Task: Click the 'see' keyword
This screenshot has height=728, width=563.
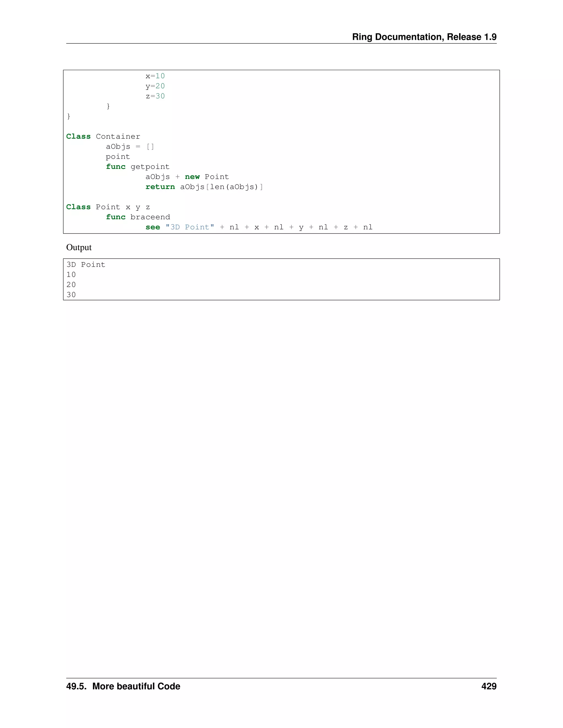Action: tap(152, 227)
